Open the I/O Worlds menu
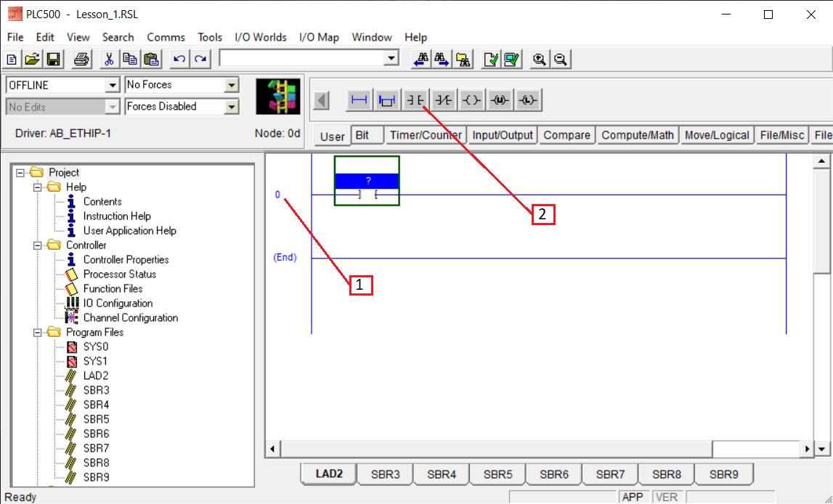Screen dimensions: 833x504 (x=260, y=37)
